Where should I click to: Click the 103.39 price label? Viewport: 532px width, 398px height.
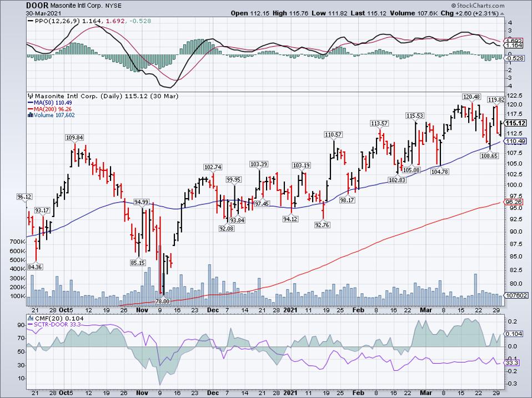click(259, 164)
